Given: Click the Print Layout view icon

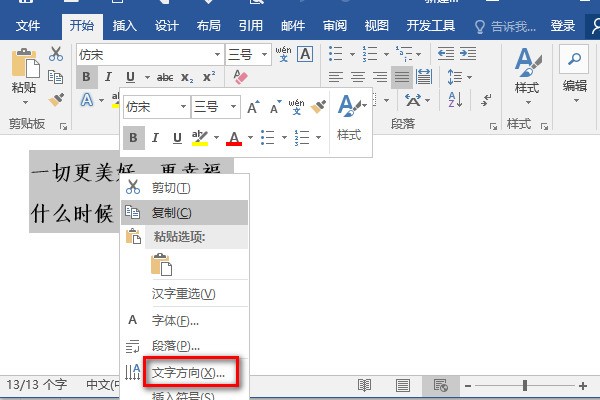Looking at the screenshot, I should point(403,385).
